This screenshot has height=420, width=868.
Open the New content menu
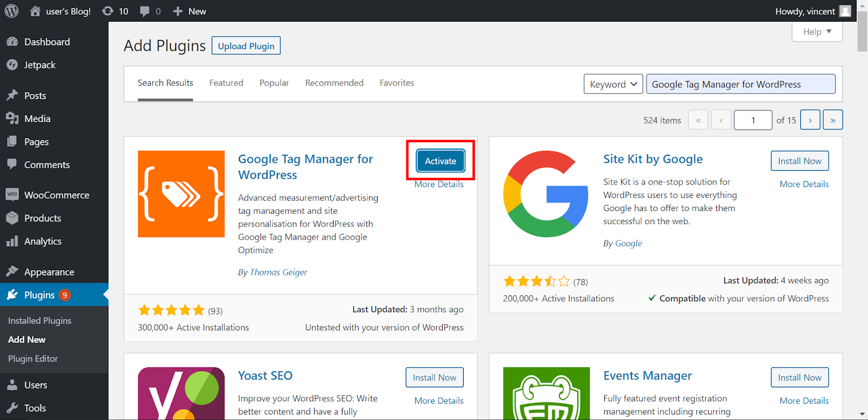[x=189, y=11]
